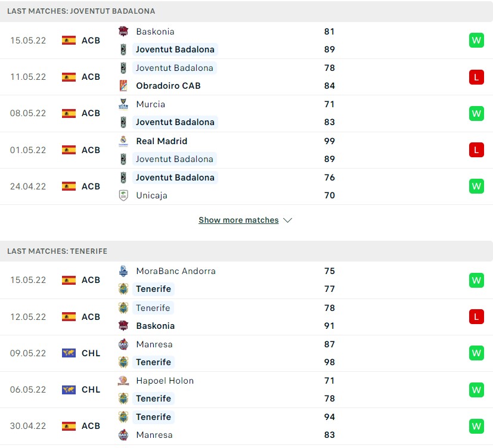Click the Baskonia logo in the 15.05.22 Joventut match
The height and width of the screenshot is (448, 493).
pyautogui.click(x=123, y=32)
